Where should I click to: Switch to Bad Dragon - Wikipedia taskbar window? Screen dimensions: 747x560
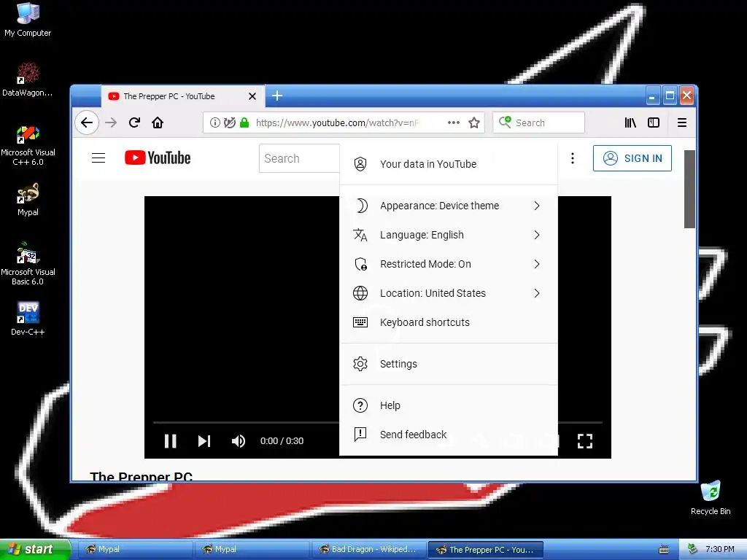click(368, 550)
